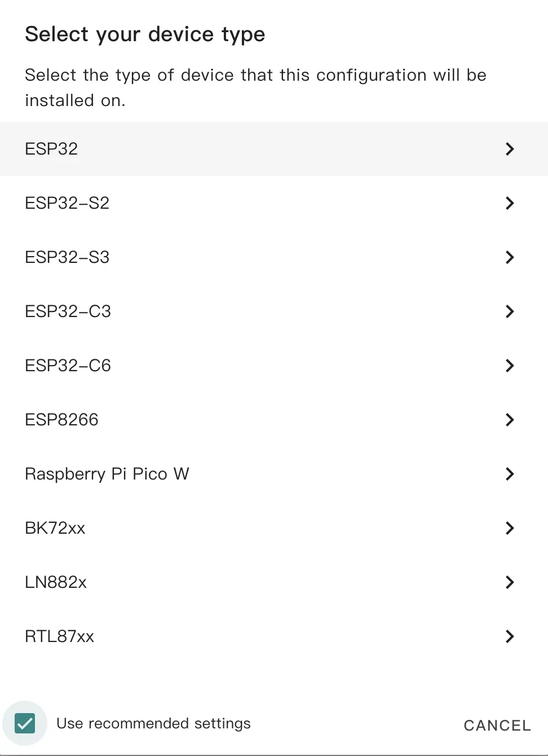Image resolution: width=548 pixels, height=756 pixels.
Task: Click the chevron beside Raspberry Pi Pico W
Action: 510,474
